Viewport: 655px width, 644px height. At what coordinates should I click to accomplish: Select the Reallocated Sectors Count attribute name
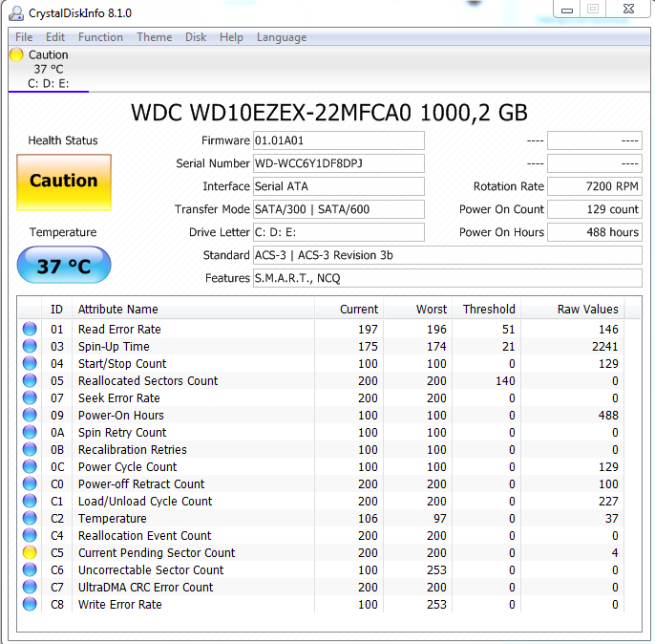click(x=148, y=380)
